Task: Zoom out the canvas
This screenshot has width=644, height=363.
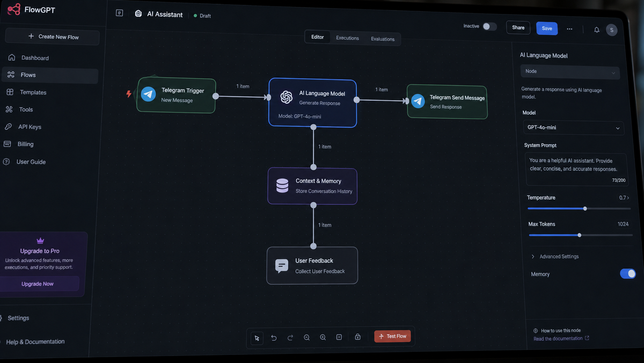Action: click(x=306, y=337)
